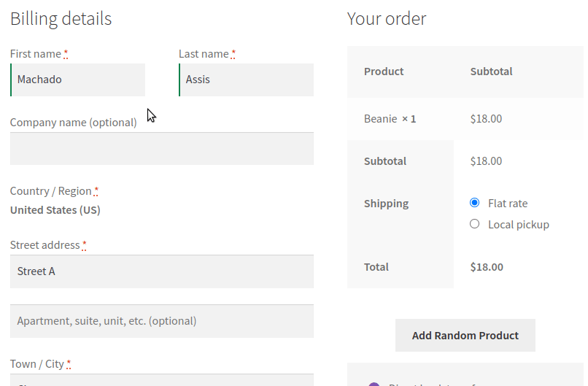Click the Flat rate label text

tap(508, 204)
